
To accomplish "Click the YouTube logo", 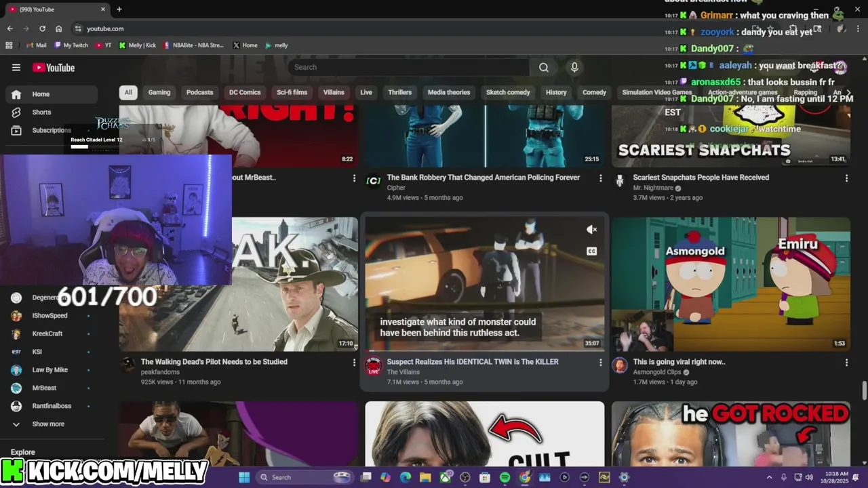I will pos(54,67).
